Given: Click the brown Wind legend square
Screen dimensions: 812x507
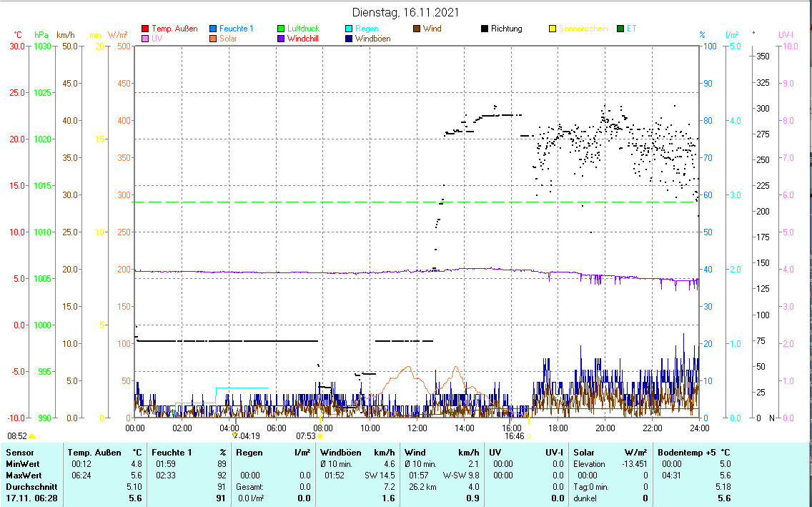Looking at the screenshot, I should 417,29.
